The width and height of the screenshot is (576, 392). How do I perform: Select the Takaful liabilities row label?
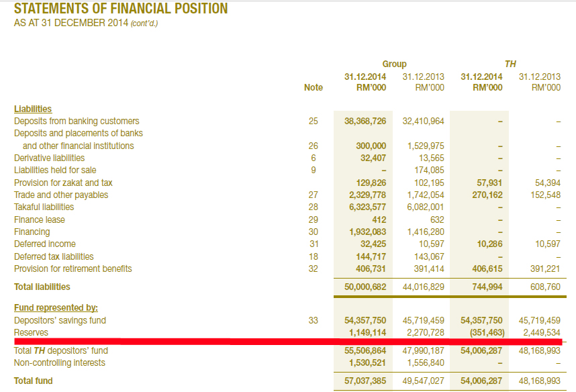44,207
